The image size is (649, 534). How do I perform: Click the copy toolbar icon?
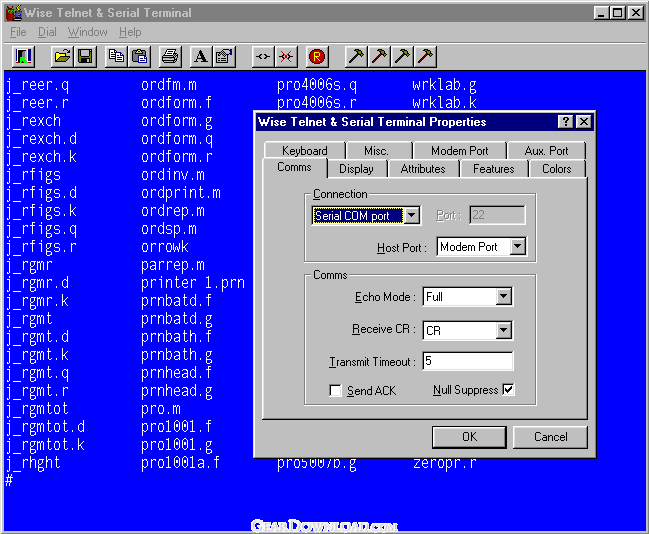coord(117,56)
